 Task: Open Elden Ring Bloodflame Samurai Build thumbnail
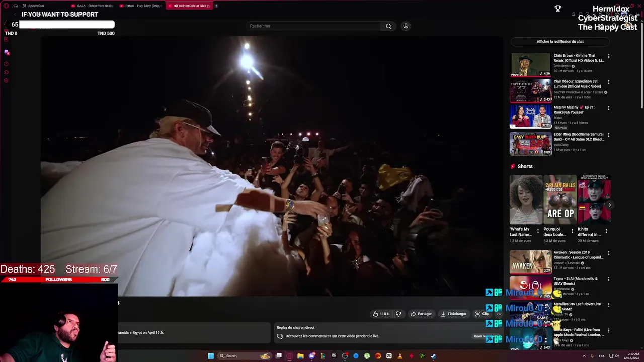point(530,143)
